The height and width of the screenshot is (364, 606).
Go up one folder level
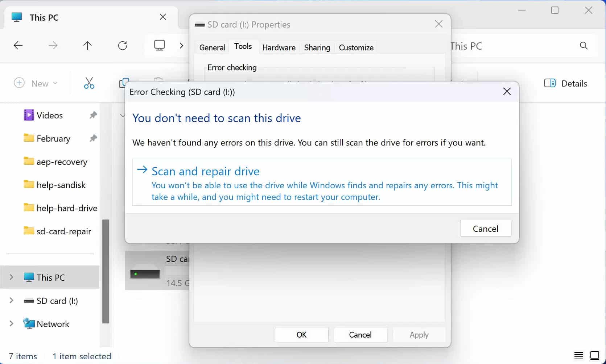coord(87,45)
